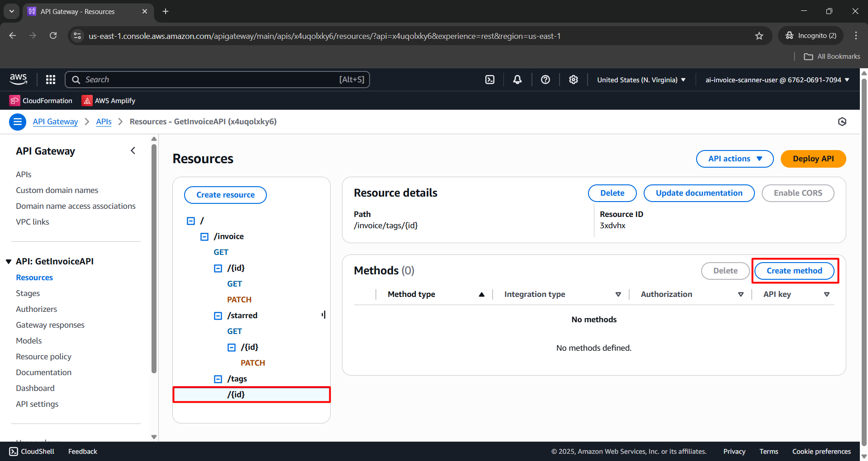
Task: Launch CloudShell from the top navigation icon
Action: 490,80
